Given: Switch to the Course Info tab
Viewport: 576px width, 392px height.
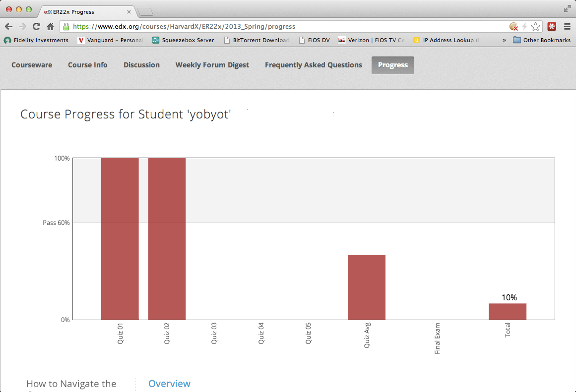Looking at the screenshot, I should point(87,65).
